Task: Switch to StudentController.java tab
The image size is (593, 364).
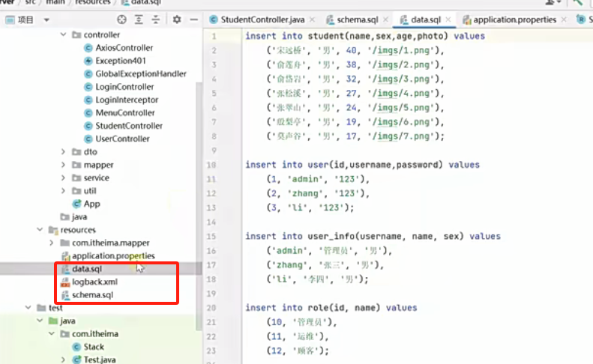Action: point(263,19)
